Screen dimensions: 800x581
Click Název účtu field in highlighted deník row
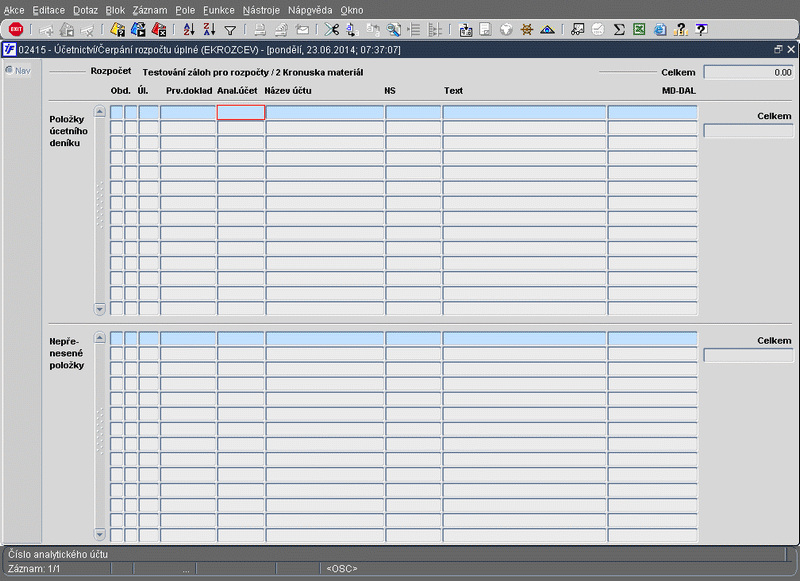(325, 113)
